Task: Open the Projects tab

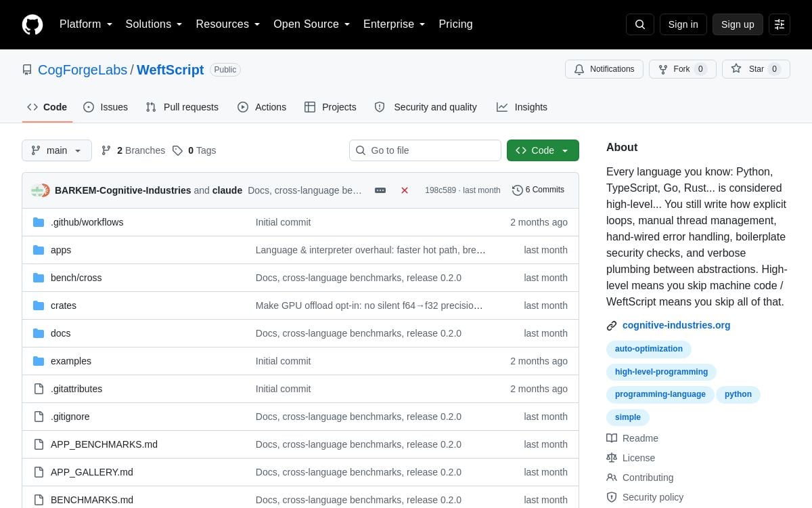Action: coord(330,107)
